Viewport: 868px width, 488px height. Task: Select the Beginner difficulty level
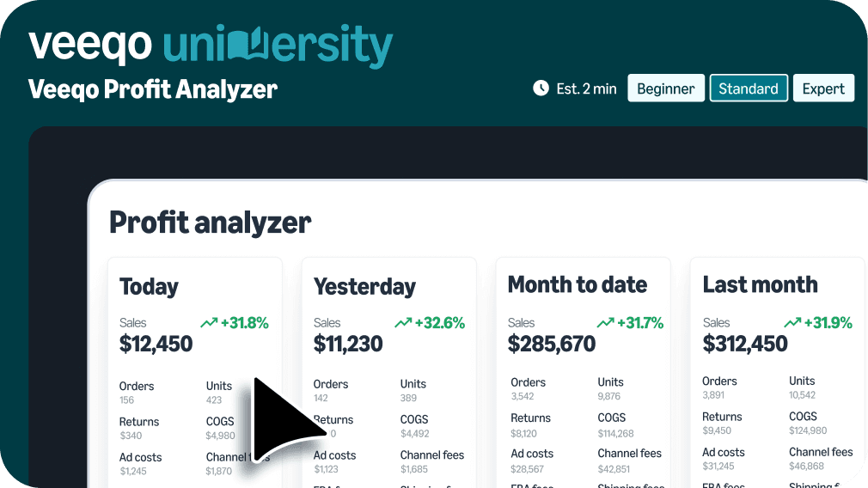tap(666, 88)
